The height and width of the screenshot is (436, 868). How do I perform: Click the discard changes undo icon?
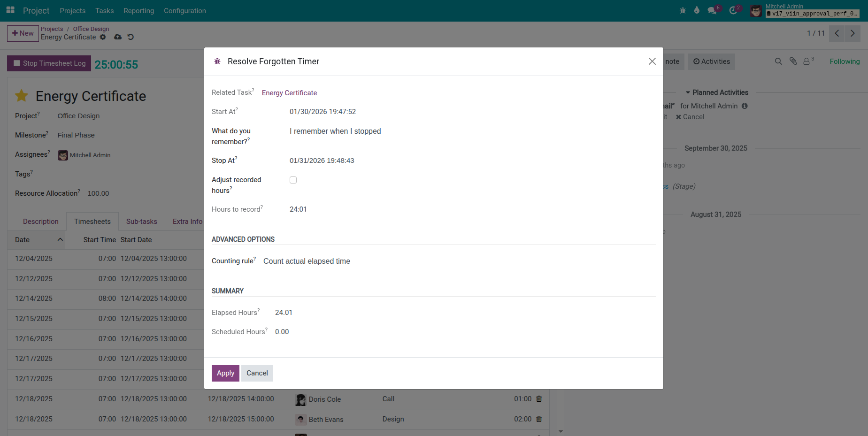131,37
